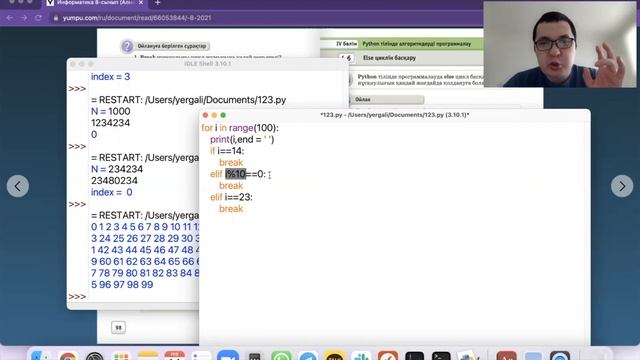The image size is (640, 360).
Task: Click the highlighted 'i%10' selection in editor
Action: (236, 174)
